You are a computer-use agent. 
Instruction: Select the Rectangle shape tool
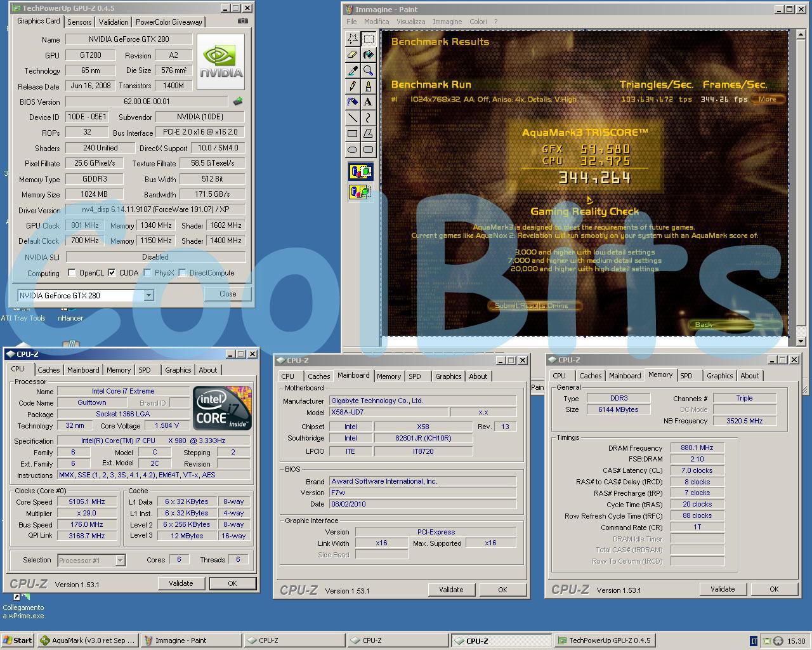click(353, 133)
